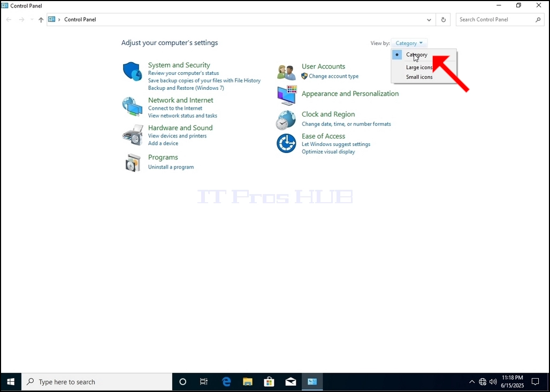
Task: Open the Appearance and Personalization monitor icon
Action: pyautogui.click(x=287, y=95)
